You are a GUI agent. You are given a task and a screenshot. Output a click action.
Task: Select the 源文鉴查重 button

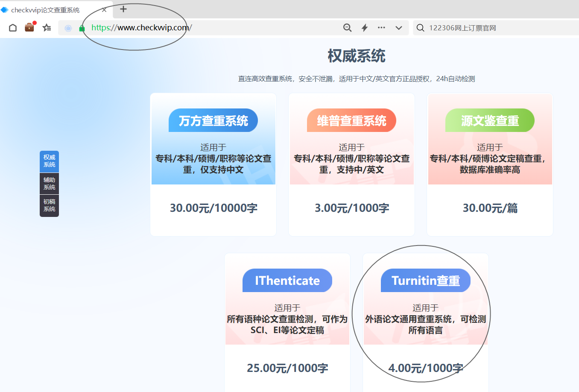point(490,120)
